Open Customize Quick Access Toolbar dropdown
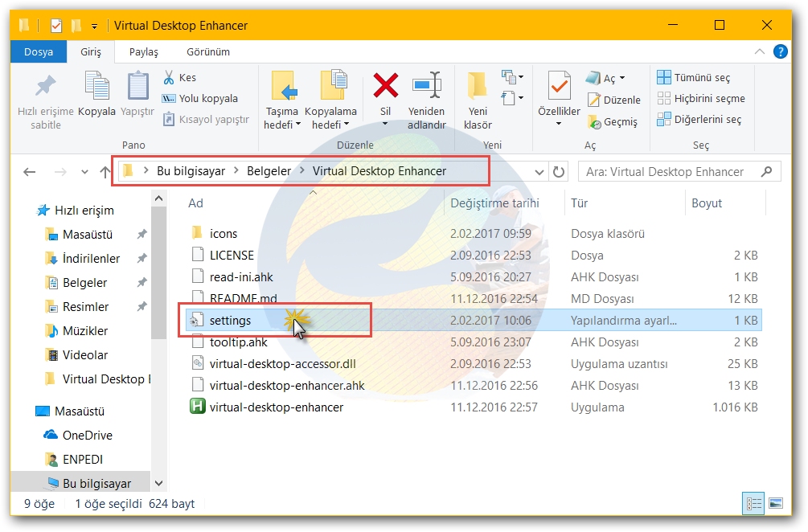The width and height of the screenshot is (808, 532). [x=94, y=26]
